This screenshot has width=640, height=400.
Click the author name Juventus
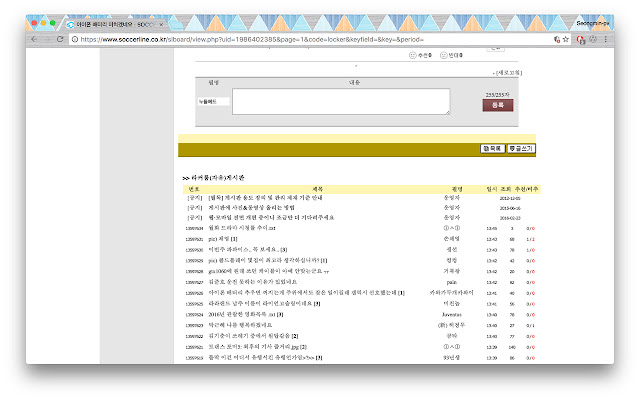click(451, 315)
